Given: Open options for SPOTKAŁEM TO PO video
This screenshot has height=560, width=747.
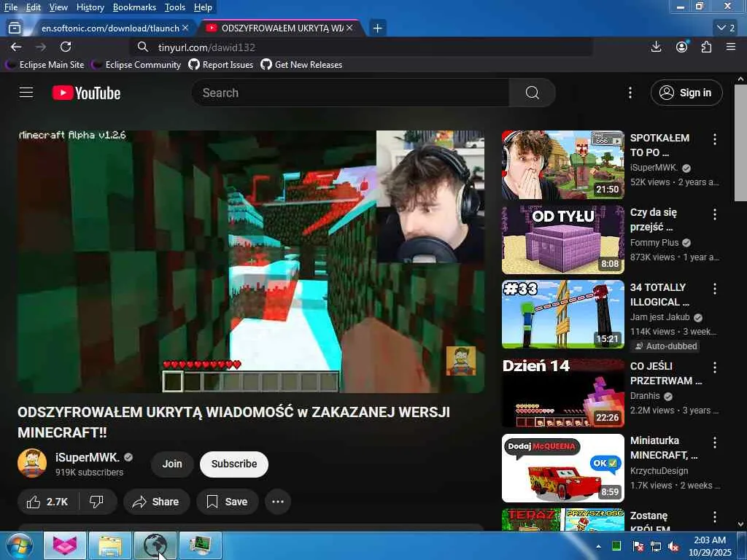Looking at the screenshot, I should click(715, 139).
